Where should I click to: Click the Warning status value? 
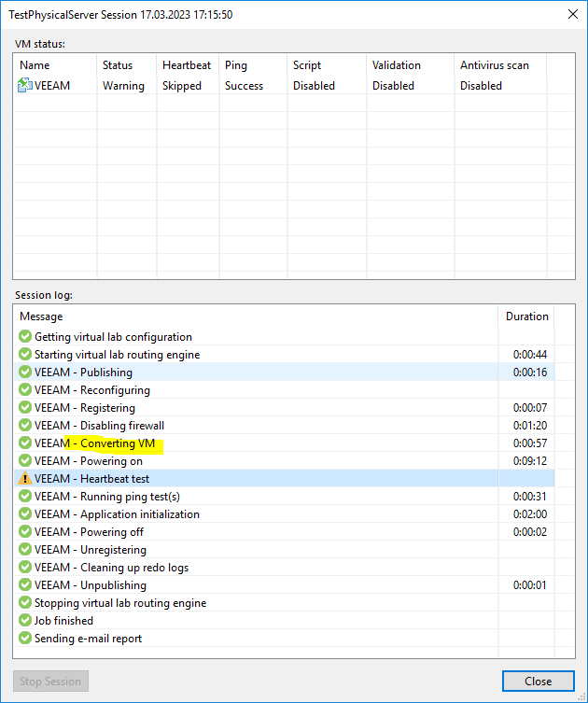123,86
